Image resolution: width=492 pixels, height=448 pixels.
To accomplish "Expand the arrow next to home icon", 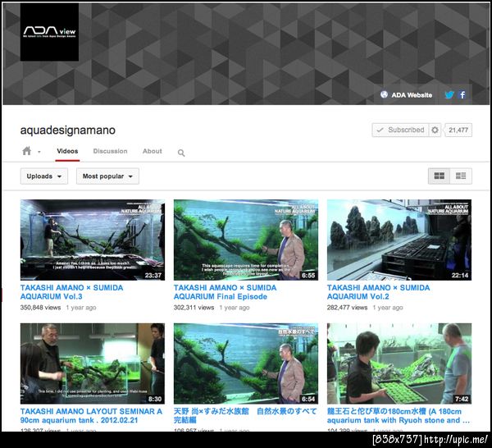I will click(x=39, y=152).
